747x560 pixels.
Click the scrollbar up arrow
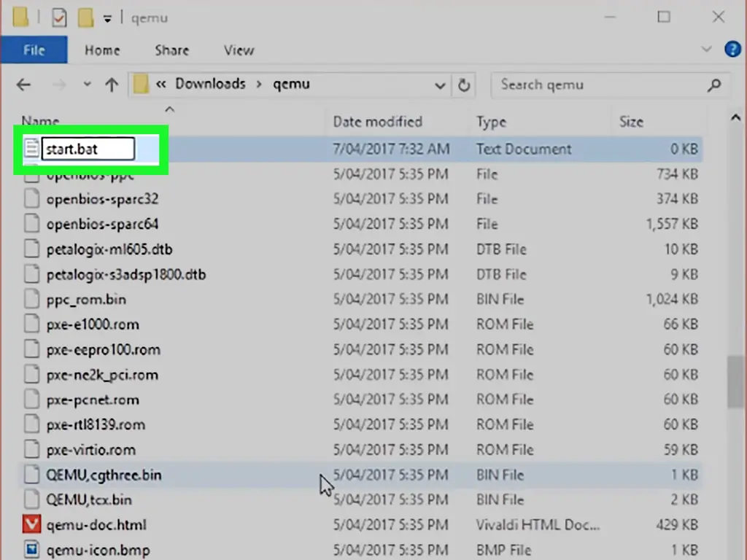(x=735, y=117)
